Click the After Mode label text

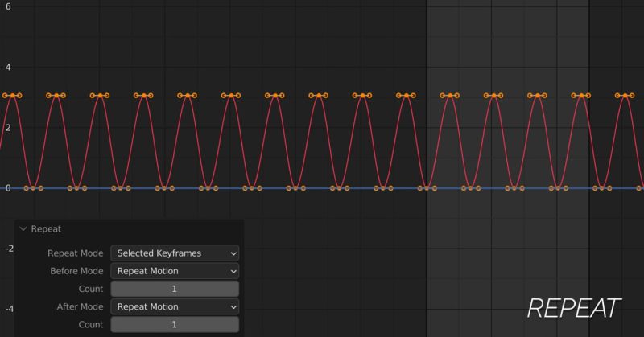pos(80,306)
